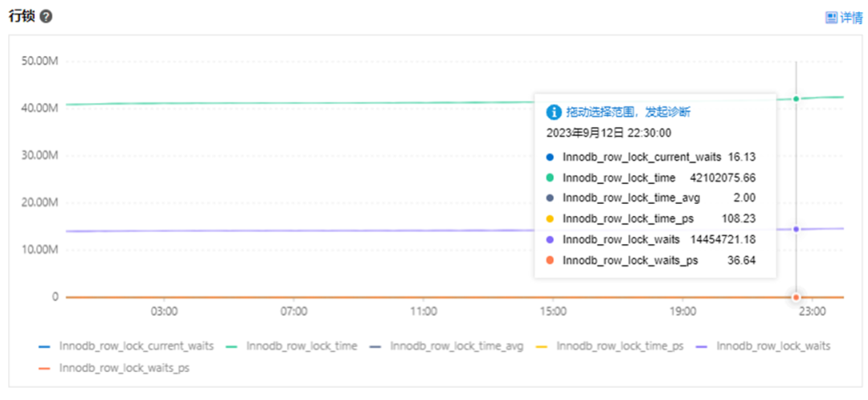
Task: Click the 30.00M y-axis label
Action: (40, 156)
